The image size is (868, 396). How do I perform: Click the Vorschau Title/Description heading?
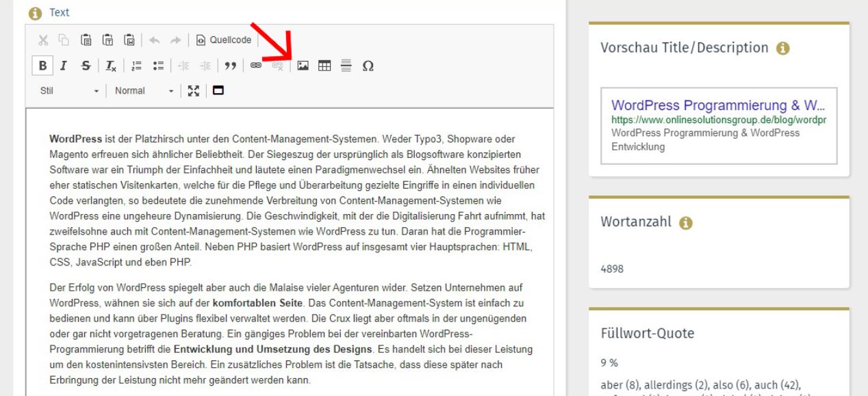[685, 49]
